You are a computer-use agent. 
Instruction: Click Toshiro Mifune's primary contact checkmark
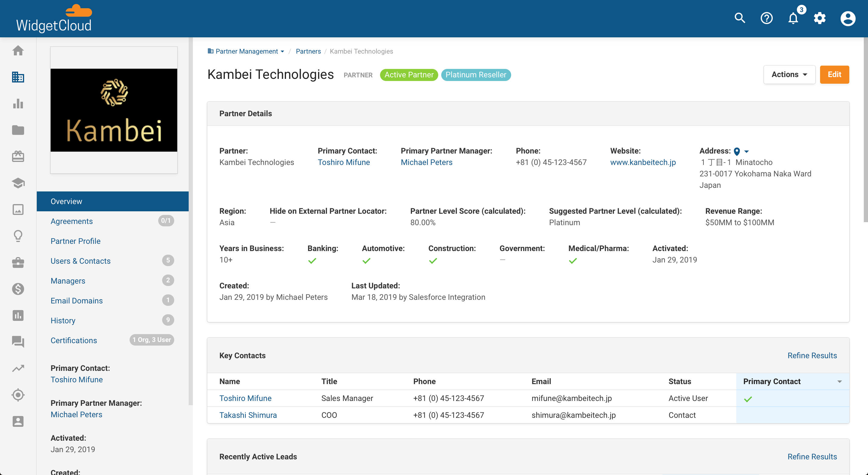click(748, 399)
